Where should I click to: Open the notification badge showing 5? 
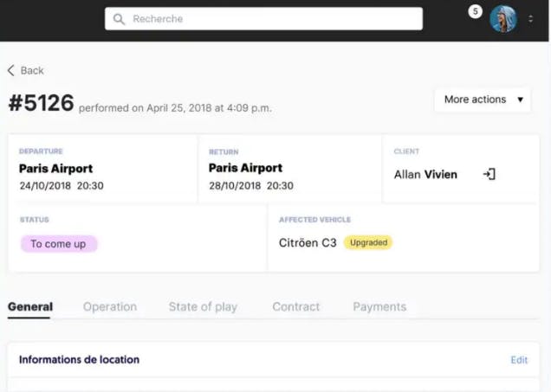pos(475,11)
